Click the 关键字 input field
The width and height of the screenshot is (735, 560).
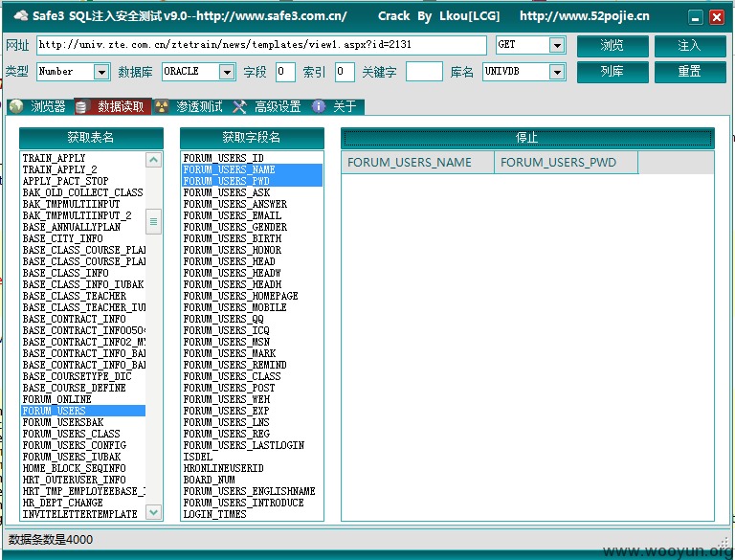coord(424,72)
